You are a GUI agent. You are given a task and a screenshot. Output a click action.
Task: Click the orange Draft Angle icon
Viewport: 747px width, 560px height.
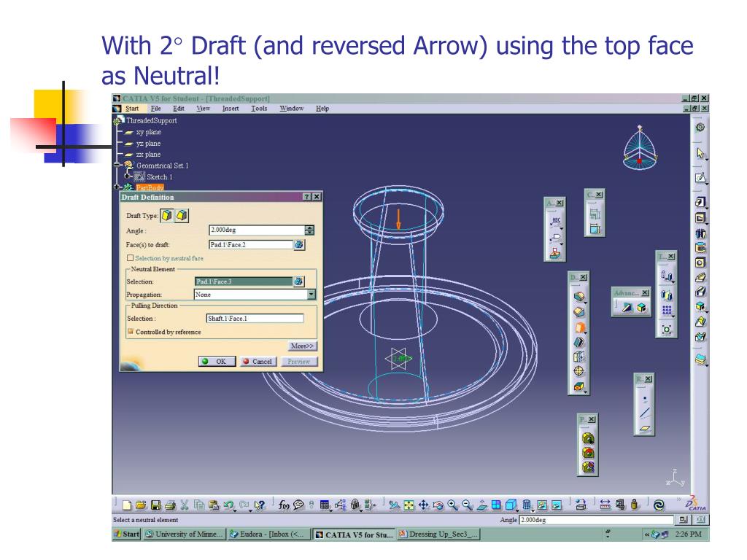(x=579, y=327)
